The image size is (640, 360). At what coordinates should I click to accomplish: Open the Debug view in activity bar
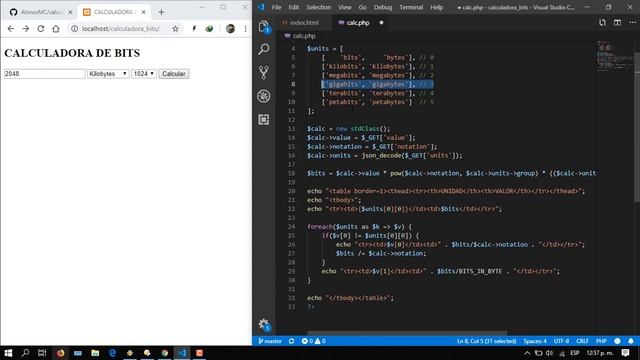point(264,96)
